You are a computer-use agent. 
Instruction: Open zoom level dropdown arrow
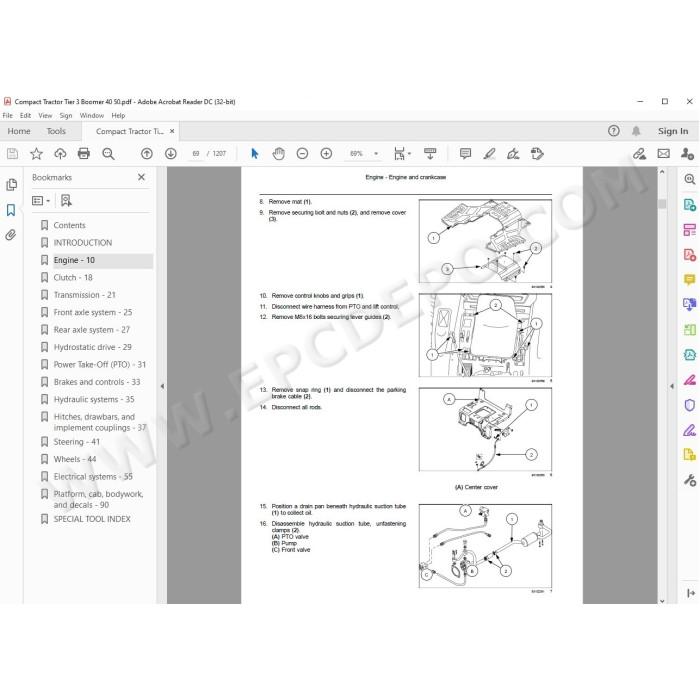click(x=376, y=154)
